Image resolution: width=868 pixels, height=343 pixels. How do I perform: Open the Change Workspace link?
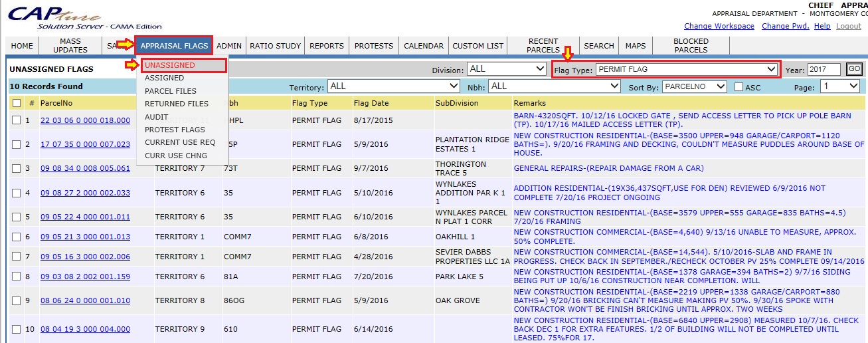[719, 27]
